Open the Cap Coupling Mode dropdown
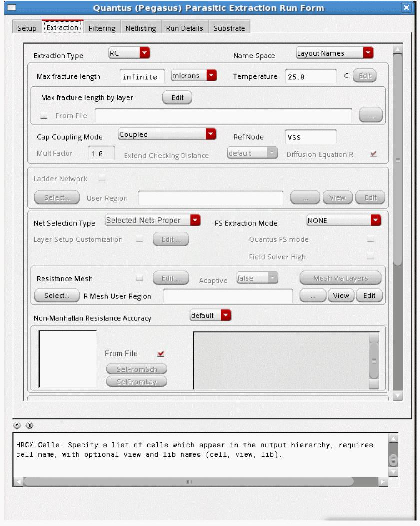The height and width of the screenshot is (526, 420). coord(167,134)
